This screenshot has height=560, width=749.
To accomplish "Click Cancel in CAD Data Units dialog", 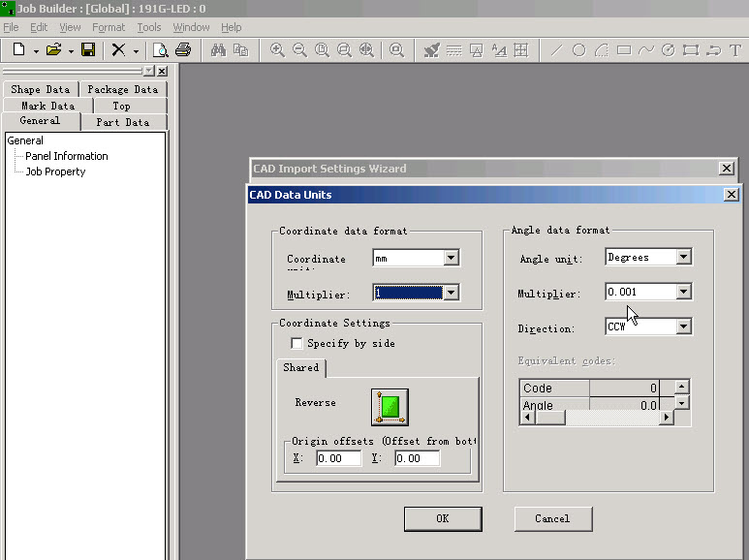I will 553,519.
